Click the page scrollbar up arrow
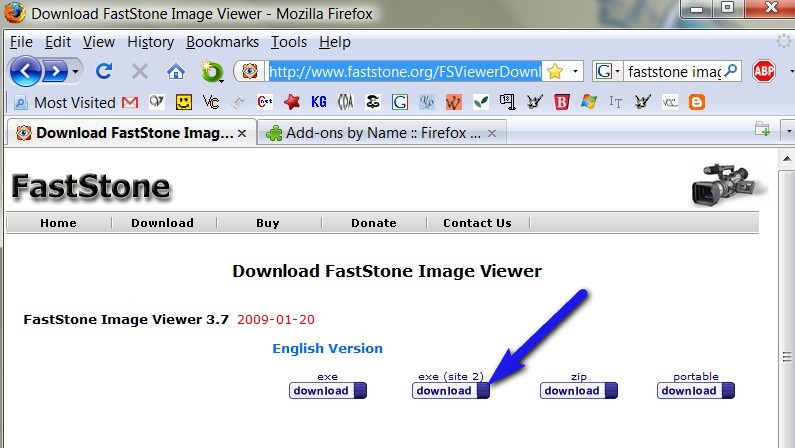 (x=786, y=159)
